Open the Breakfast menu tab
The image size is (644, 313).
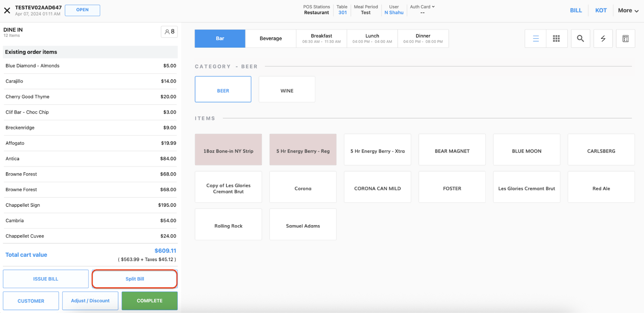[x=321, y=39]
